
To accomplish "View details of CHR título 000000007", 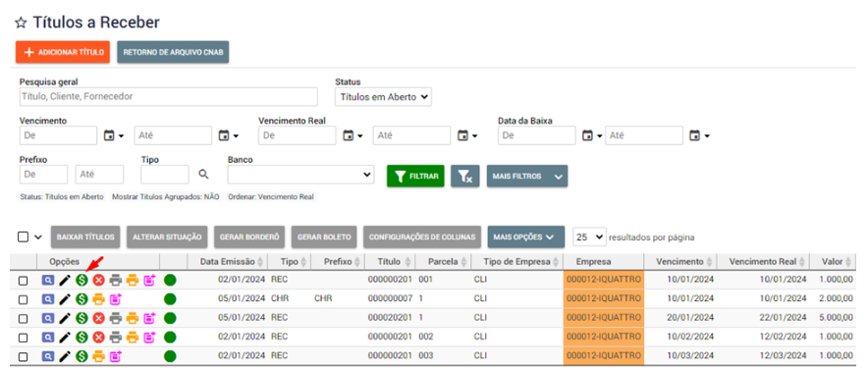I will pos(48,299).
